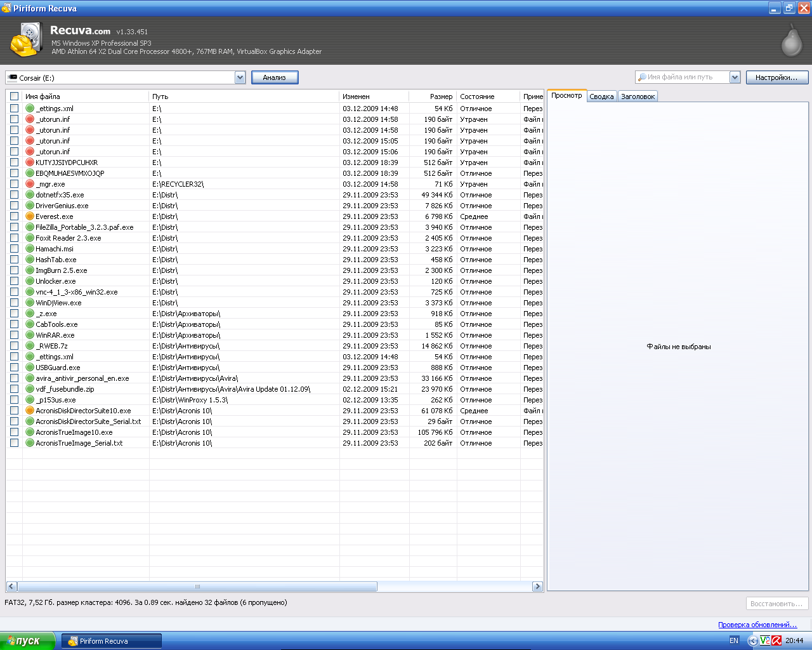Select the _RWEB.7z file name
Image resolution: width=812 pixels, height=650 pixels.
point(51,346)
